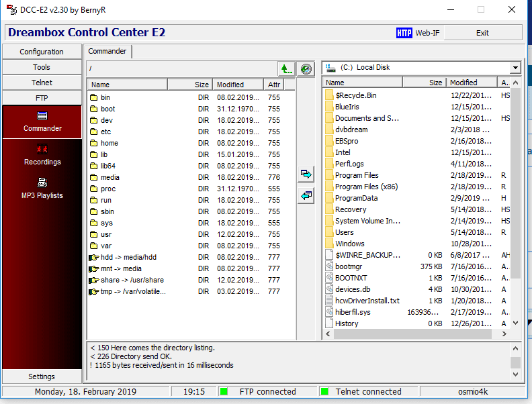Open the Tools section
532x404 pixels.
(42, 67)
